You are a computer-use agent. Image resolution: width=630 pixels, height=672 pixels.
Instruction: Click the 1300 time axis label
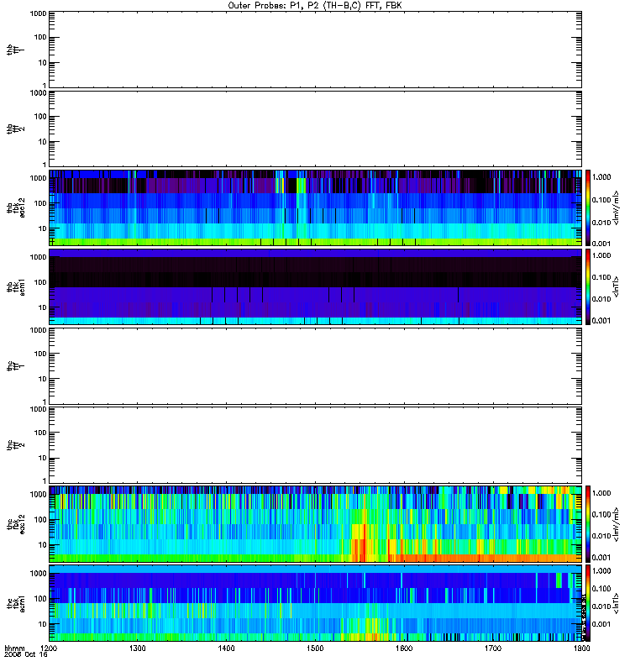point(138,648)
